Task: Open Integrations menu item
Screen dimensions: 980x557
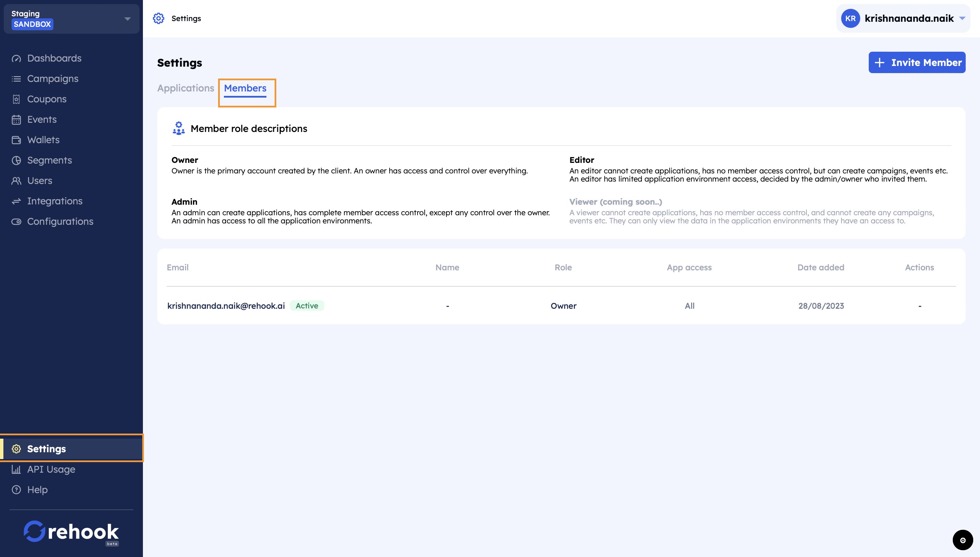Action: pos(55,201)
